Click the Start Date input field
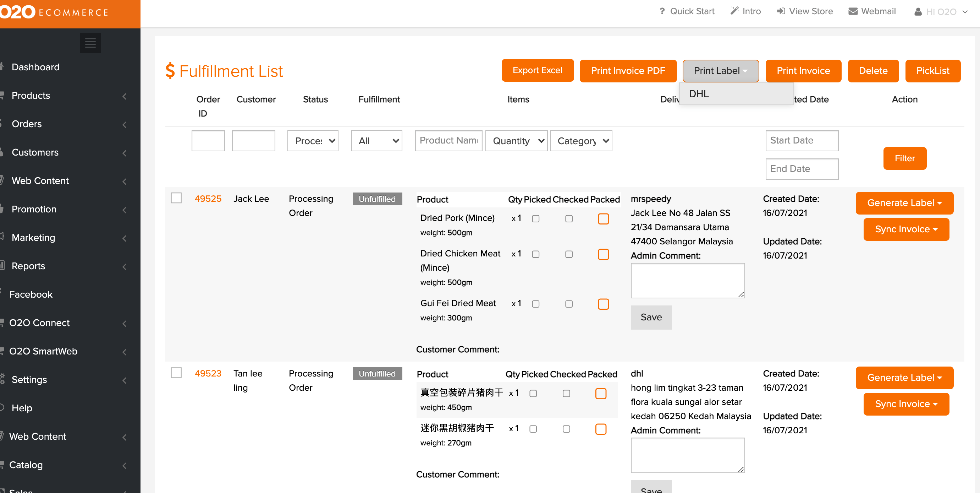This screenshot has height=493, width=980. click(802, 140)
